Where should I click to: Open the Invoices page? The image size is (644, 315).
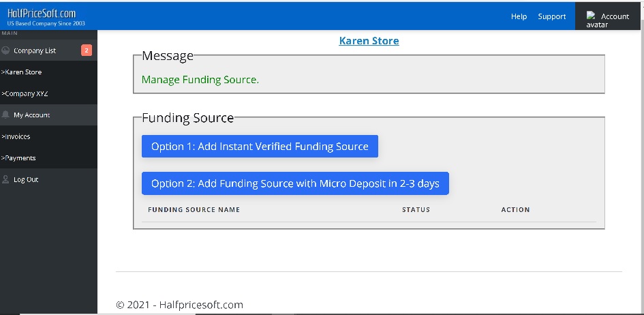point(16,136)
